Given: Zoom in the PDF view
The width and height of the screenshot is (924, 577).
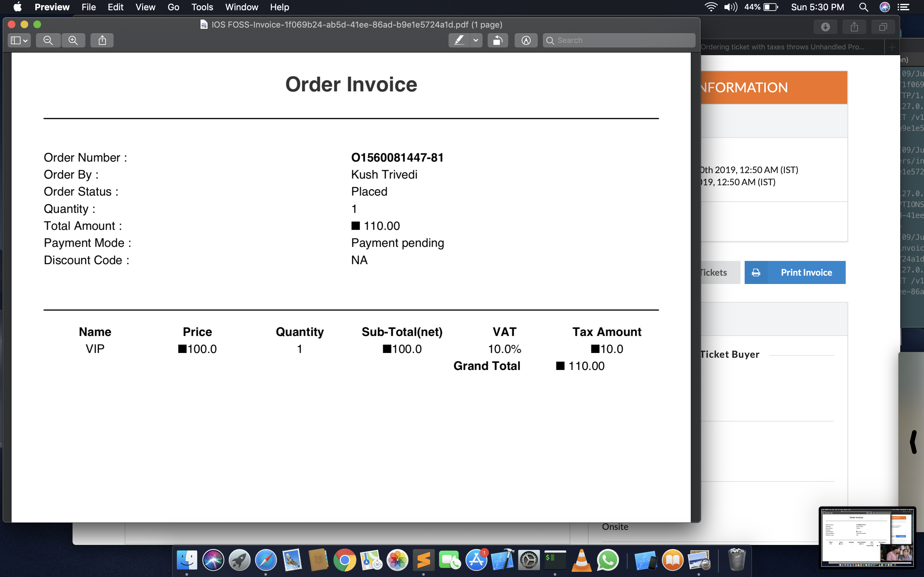Looking at the screenshot, I should (73, 40).
